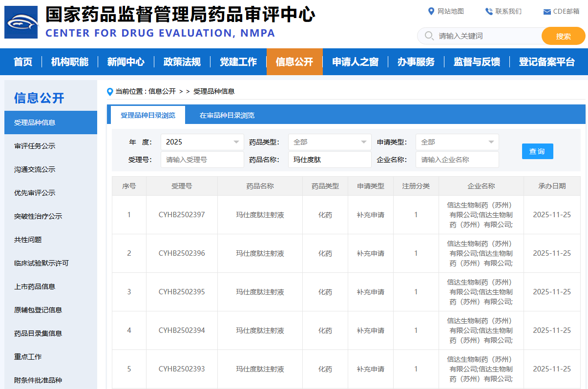
Task: Click the CDE邮箱 envelope icon
Action: [547, 12]
